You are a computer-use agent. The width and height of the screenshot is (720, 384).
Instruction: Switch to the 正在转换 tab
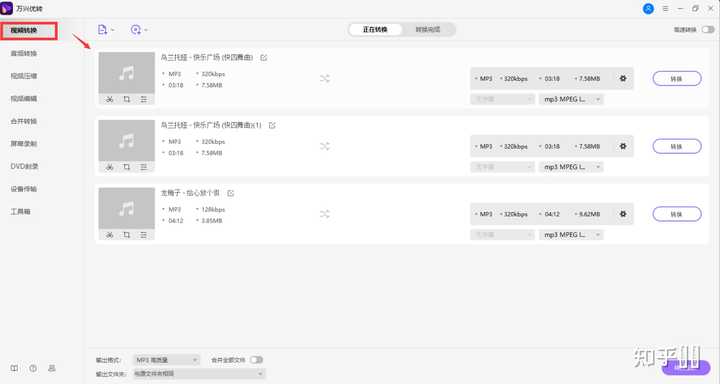(375, 30)
